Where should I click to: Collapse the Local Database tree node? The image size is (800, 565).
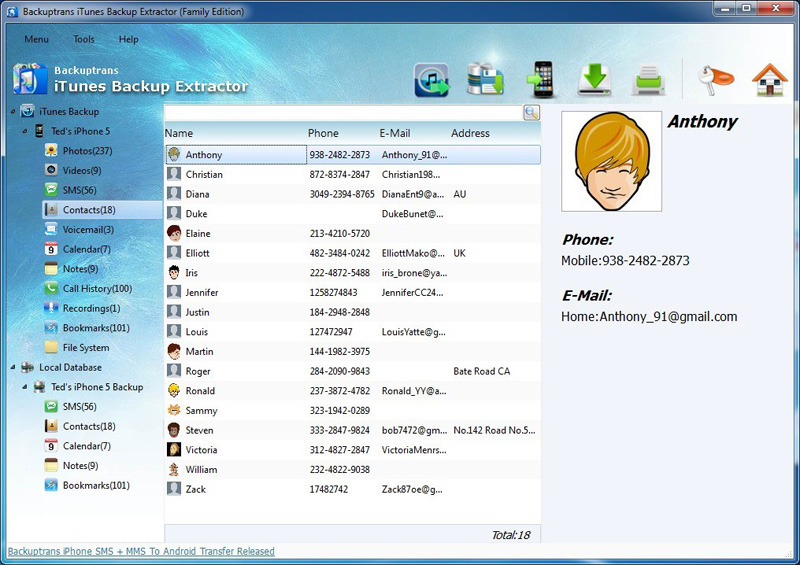coord(12,367)
